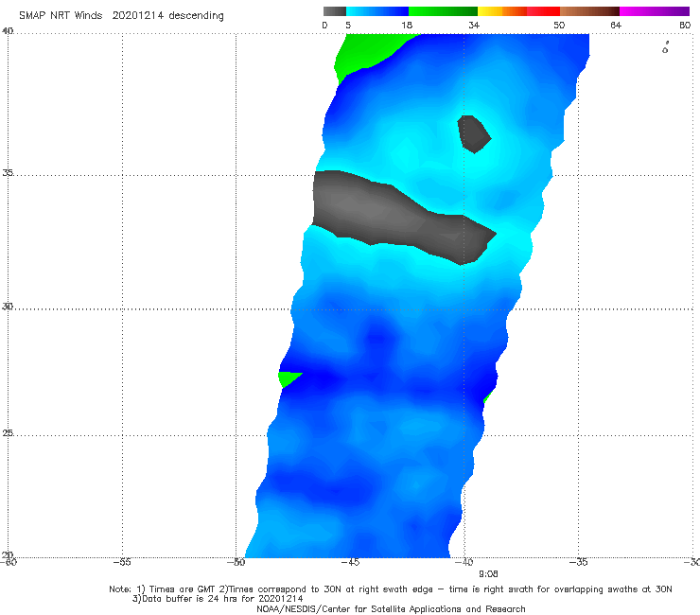Click the latitude axis label "40"

point(8,31)
